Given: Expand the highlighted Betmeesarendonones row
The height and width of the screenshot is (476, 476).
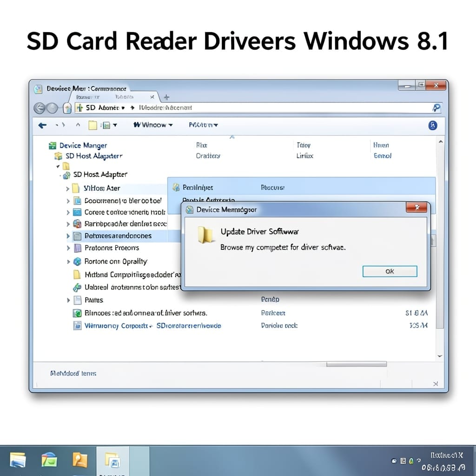Looking at the screenshot, I should 68,236.
